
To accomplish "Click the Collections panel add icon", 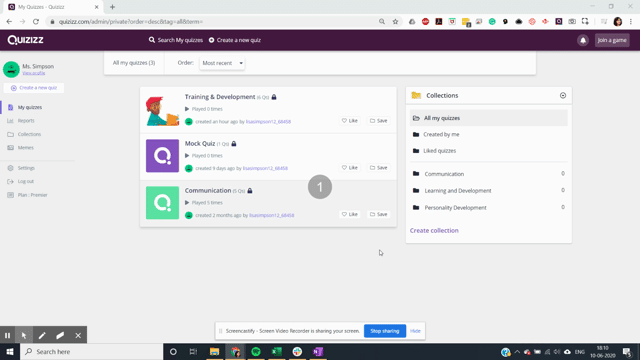I will coord(563,96).
